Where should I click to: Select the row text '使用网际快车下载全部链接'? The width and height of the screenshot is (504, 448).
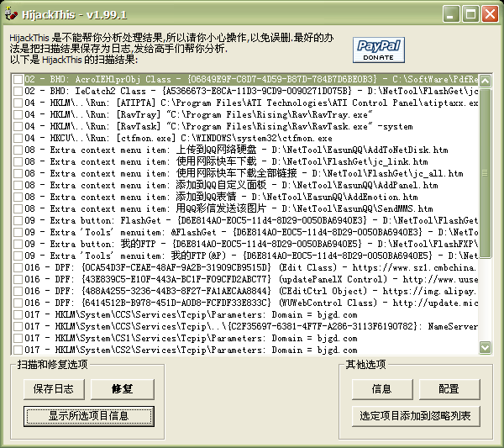pos(236,173)
